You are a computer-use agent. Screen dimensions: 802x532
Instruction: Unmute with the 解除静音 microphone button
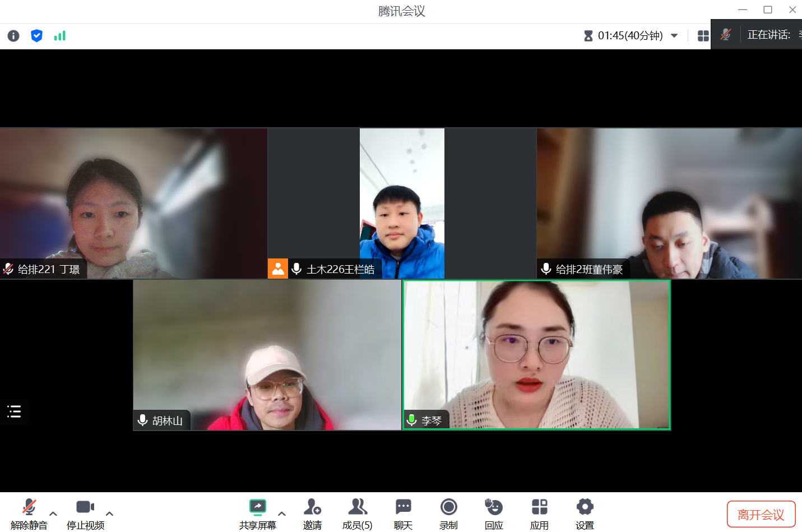coord(29,514)
